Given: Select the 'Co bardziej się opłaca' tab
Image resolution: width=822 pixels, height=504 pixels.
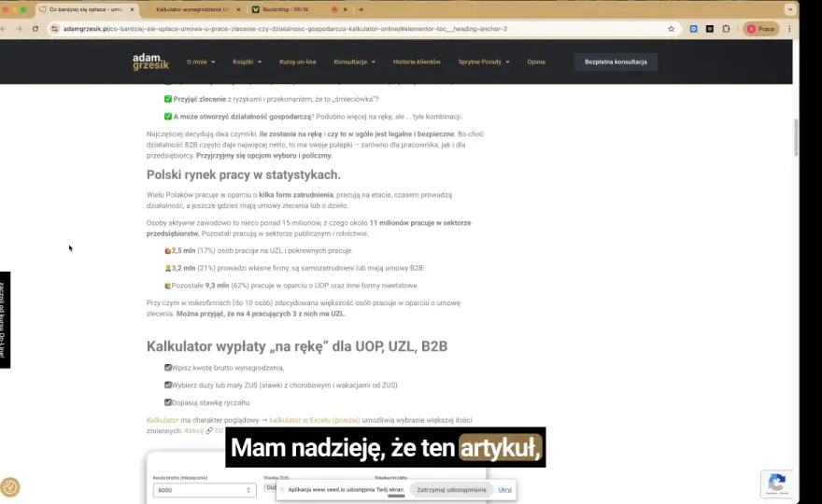Looking at the screenshot, I should 86,9.
